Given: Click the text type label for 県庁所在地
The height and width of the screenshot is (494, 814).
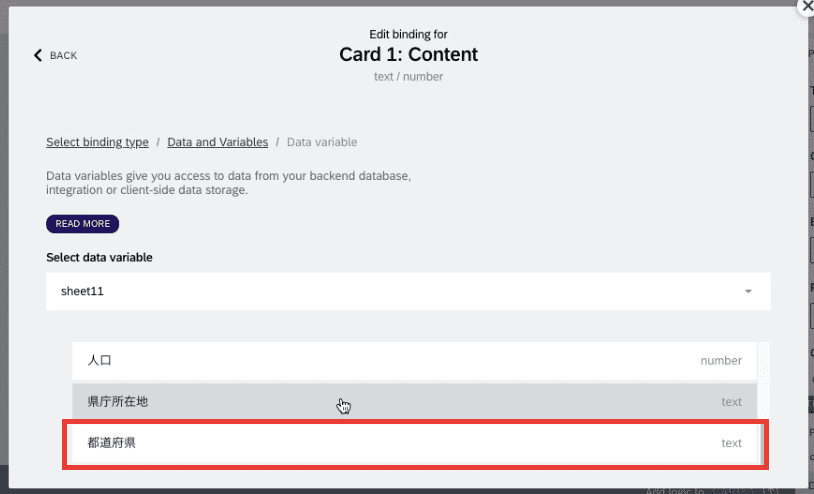Looking at the screenshot, I should pos(731,402).
